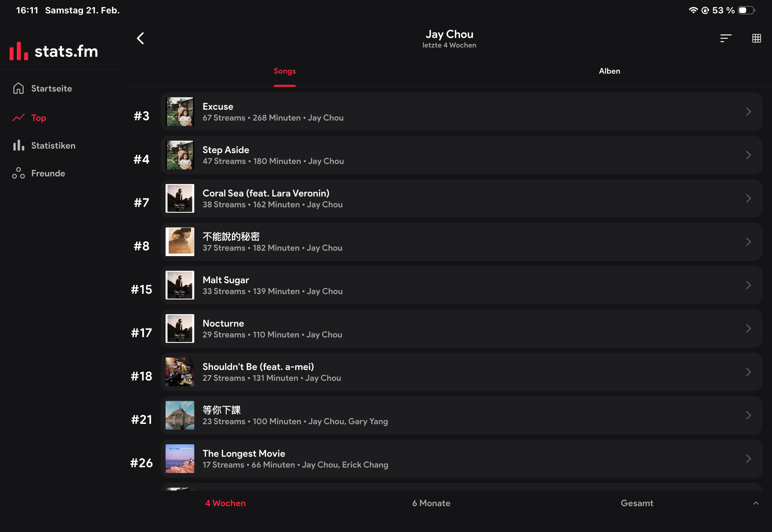Click the rank label '#3'
Image resolution: width=772 pixels, height=532 pixels.
coord(141,116)
